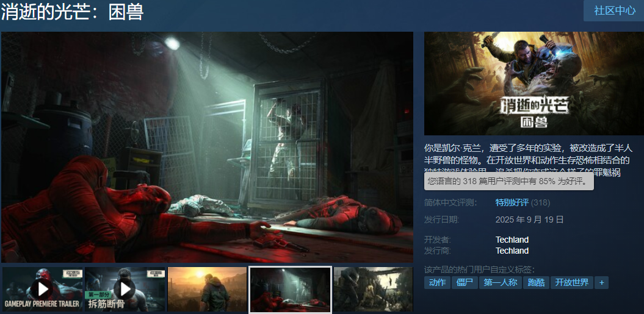The image size is (644, 314).
Task: Click the 发行日期 label
Action: click(x=441, y=219)
